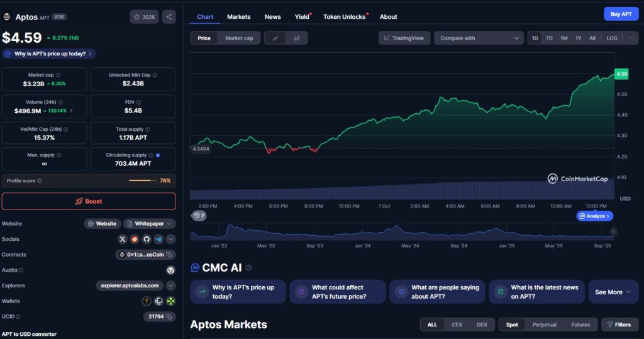Click the range navigator right handle
The height and width of the screenshot is (339, 644).
click(x=613, y=231)
